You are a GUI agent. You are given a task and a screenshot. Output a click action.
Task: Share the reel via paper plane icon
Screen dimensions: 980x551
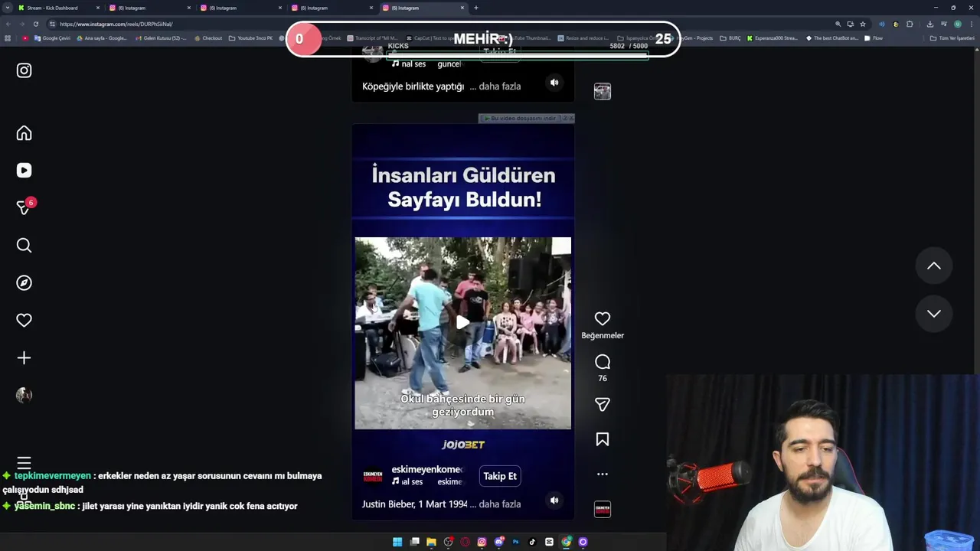tap(603, 404)
